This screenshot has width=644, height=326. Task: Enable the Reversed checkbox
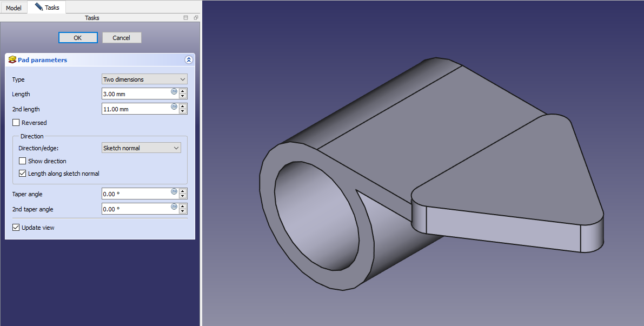click(16, 123)
